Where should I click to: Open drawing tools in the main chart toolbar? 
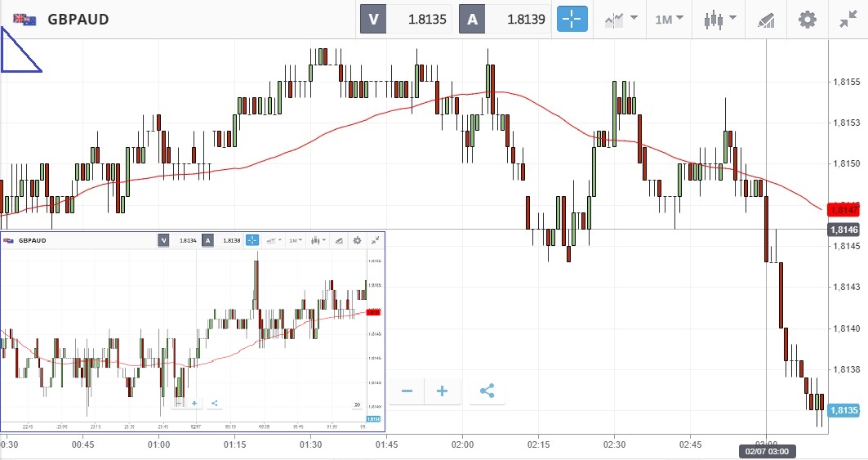pyautogui.click(x=765, y=19)
